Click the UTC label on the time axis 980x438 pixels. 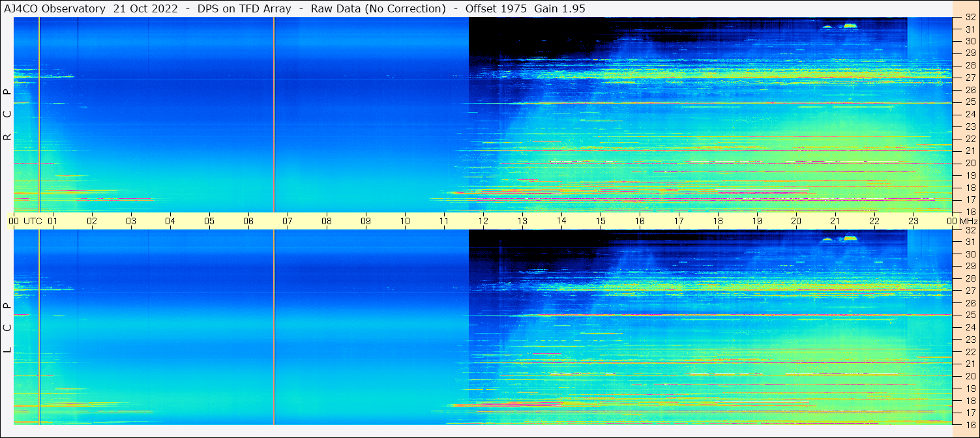[x=33, y=221]
